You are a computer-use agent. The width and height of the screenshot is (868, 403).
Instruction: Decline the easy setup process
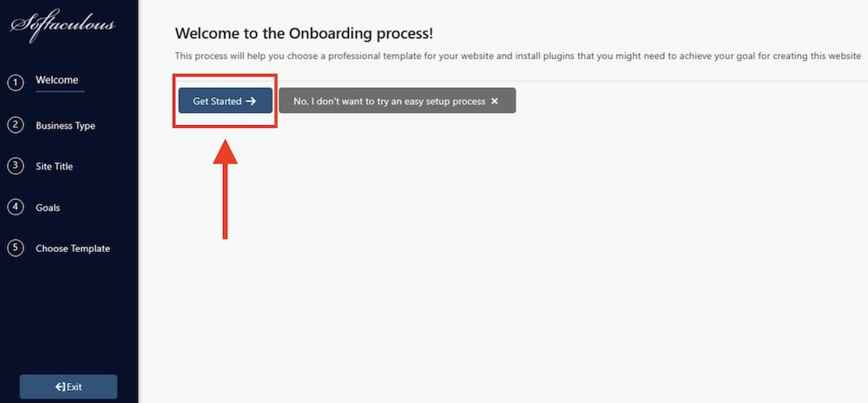[390, 102]
